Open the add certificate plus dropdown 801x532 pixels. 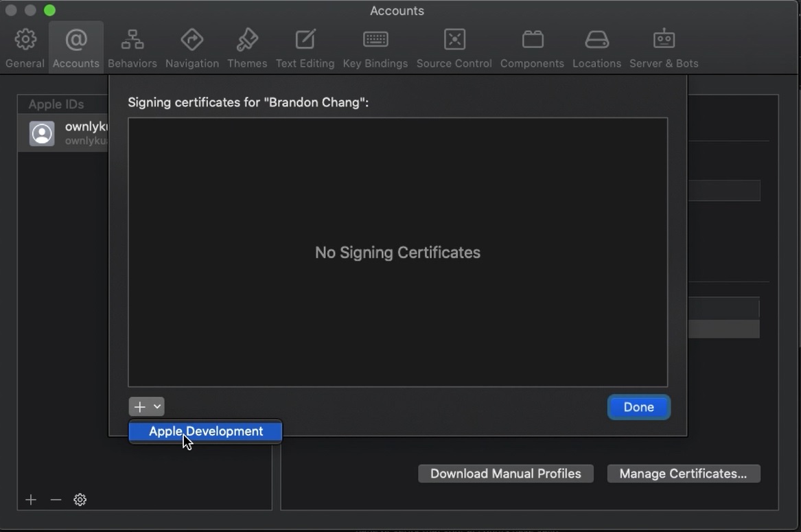(x=147, y=407)
